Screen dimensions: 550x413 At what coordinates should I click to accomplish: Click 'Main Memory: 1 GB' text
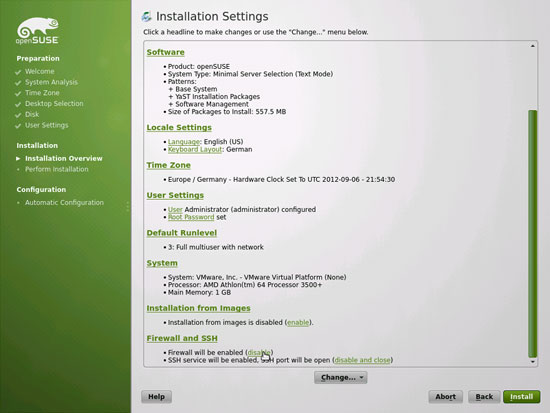point(199,293)
